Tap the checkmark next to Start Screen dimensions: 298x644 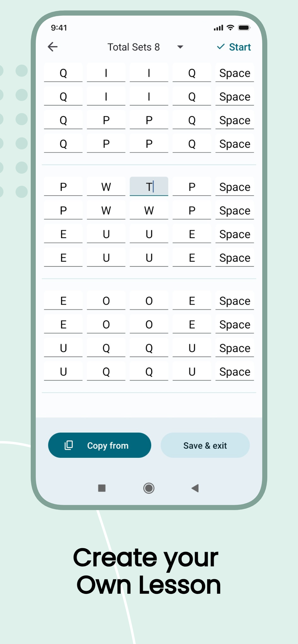point(221,47)
